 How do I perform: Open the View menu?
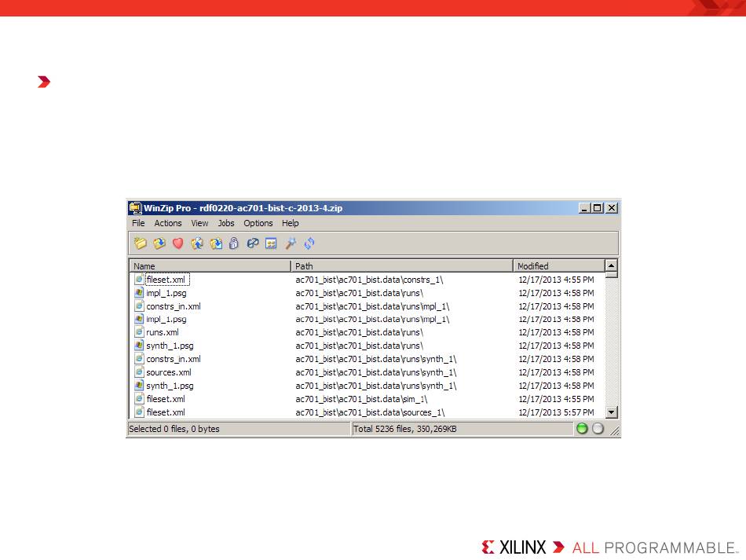[x=199, y=223]
